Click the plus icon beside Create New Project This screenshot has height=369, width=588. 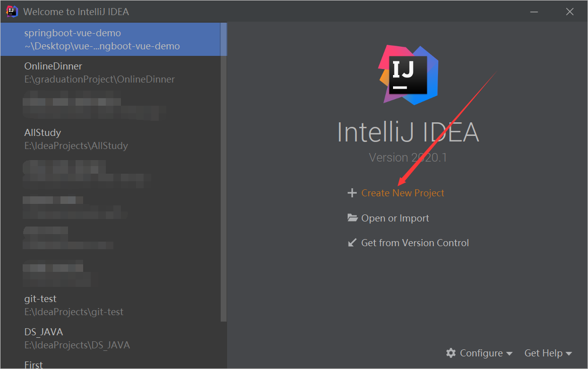click(x=352, y=193)
